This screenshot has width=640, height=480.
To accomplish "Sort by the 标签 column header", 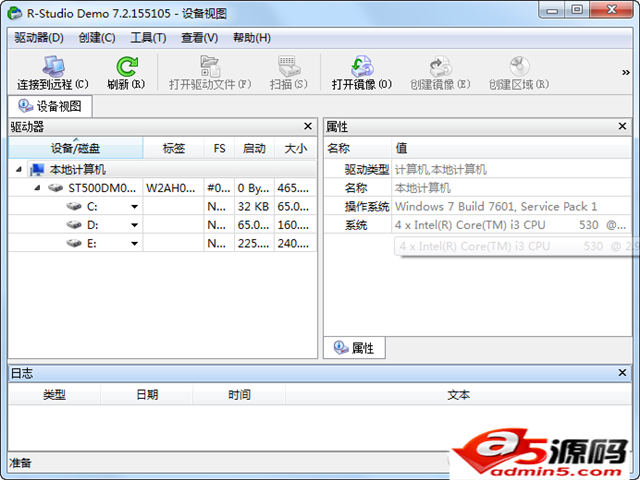I will point(173,148).
